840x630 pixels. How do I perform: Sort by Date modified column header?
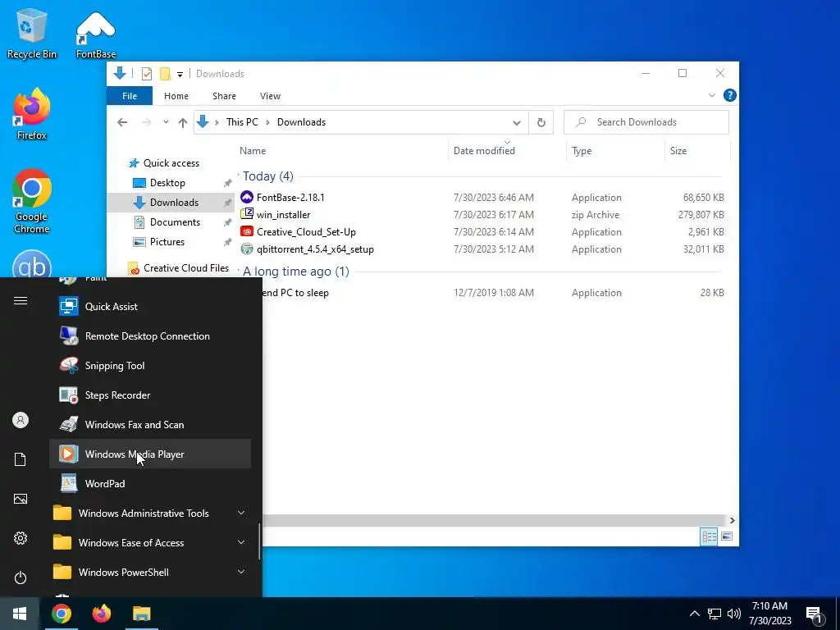pos(507,151)
